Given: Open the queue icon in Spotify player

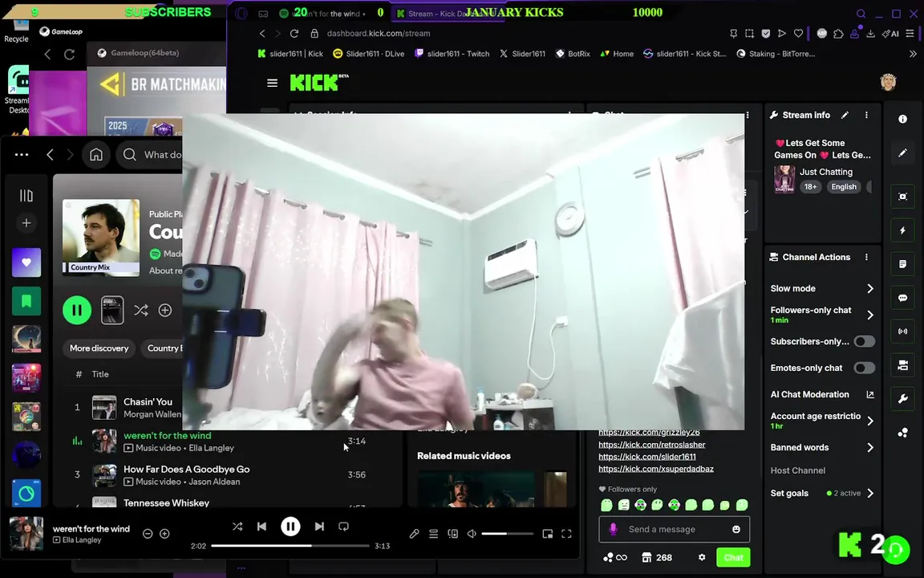Looking at the screenshot, I should click(433, 534).
